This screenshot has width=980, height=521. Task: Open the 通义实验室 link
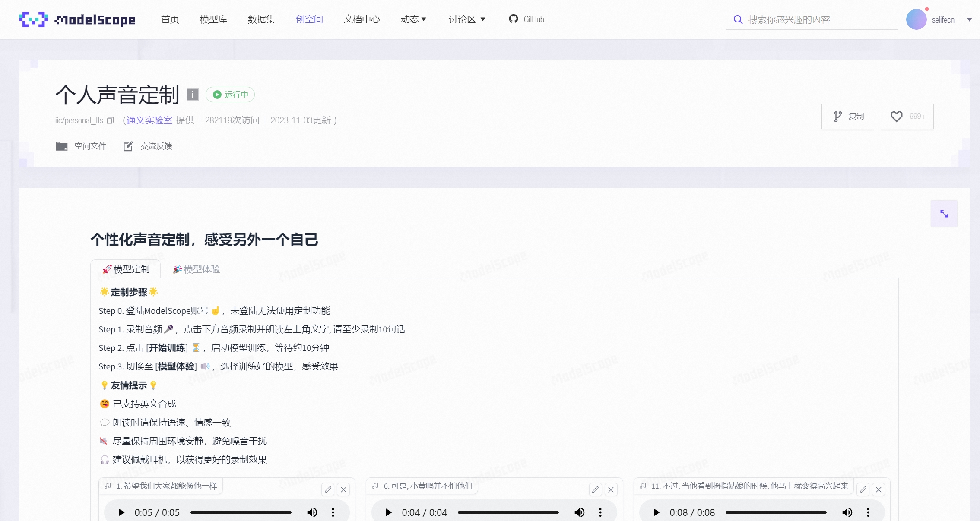tap(149, 120)
